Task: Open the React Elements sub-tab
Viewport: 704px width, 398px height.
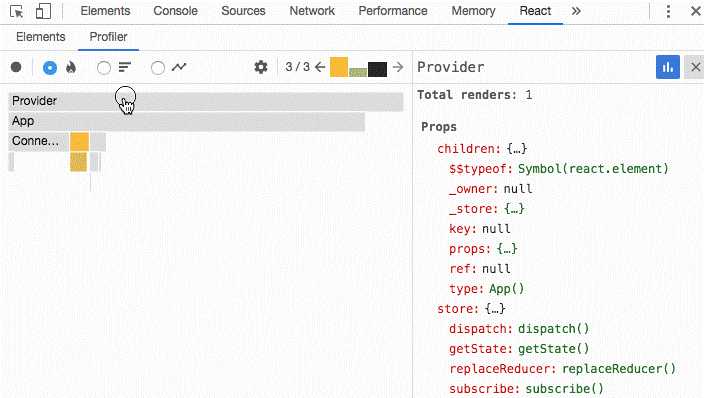Action: [x=41, y=37]
